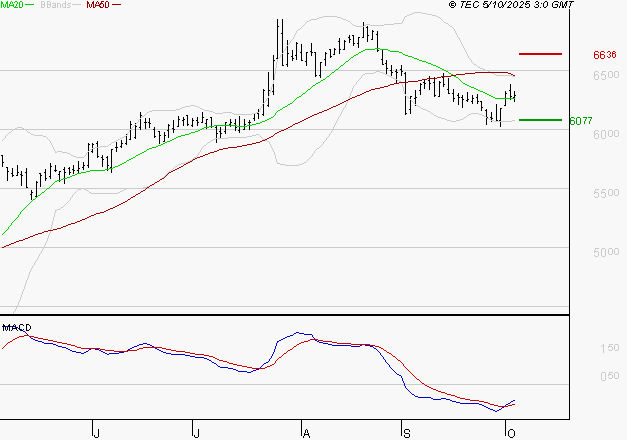Click the 'O' month marker on time axis

(511, 432)
